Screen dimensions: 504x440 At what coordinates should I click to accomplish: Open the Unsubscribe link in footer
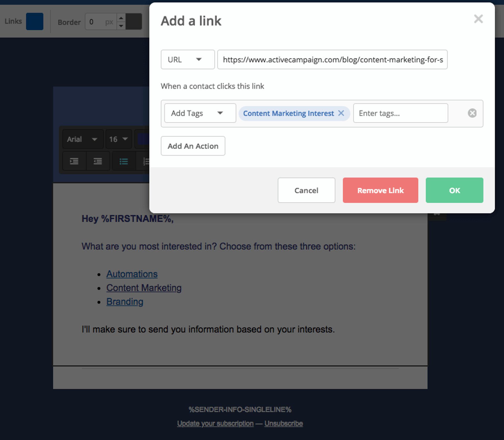tap(283, 423)
